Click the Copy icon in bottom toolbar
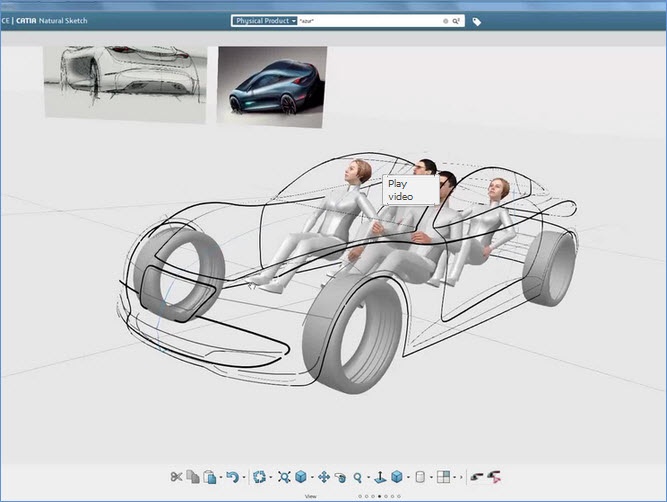This screenshot has width=667, height=502. (x=193, y=477)
